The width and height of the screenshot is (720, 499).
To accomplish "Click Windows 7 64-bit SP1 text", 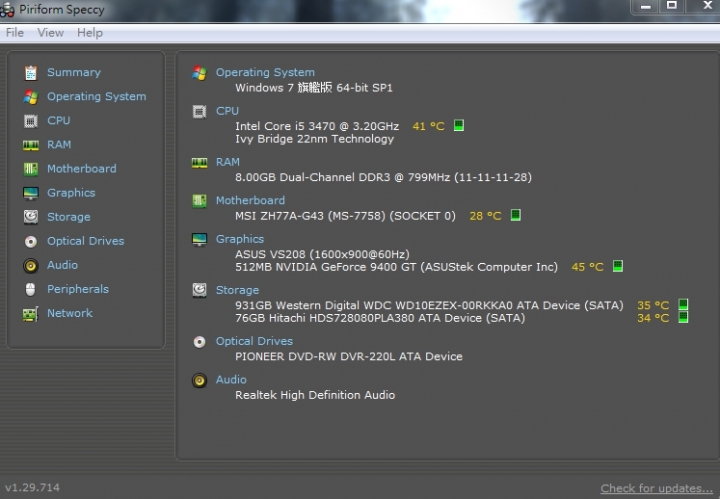I will (314, 88).
